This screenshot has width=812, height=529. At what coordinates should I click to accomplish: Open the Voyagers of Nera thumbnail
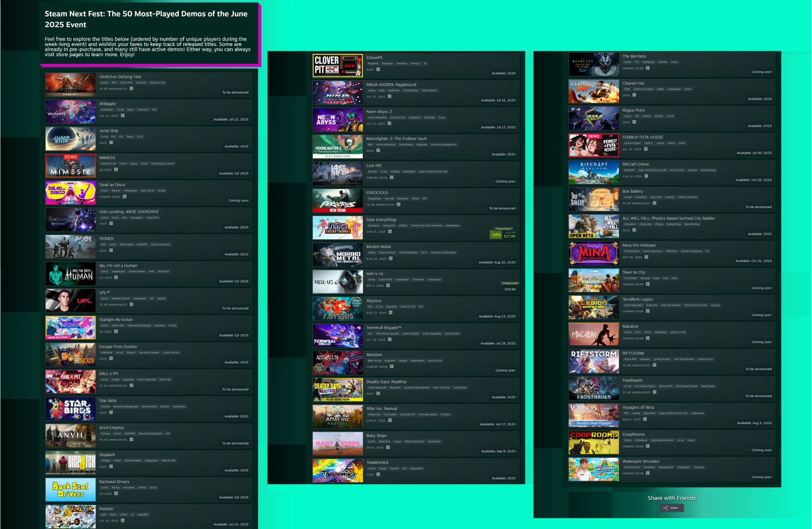pyautogui.click(x=594, y=415)
